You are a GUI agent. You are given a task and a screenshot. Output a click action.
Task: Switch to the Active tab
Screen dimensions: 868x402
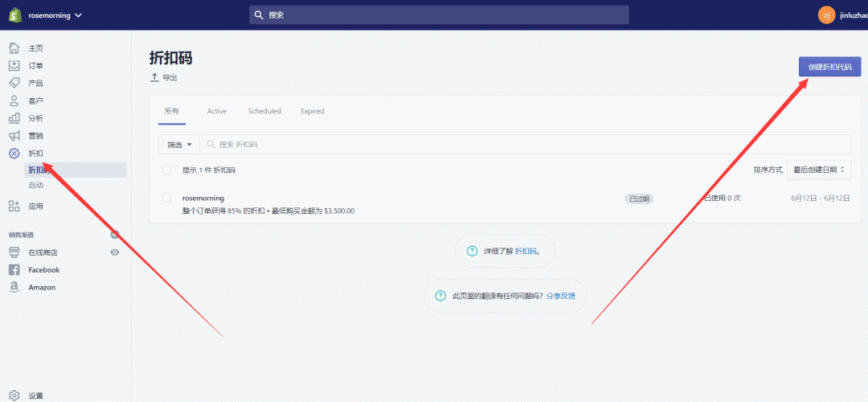(217, 111)
